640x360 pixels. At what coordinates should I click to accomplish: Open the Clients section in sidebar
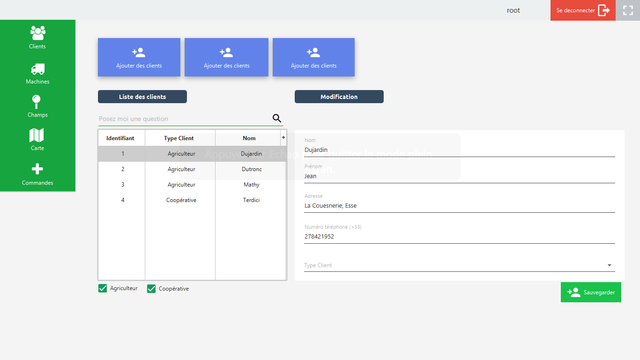(x=37, y=38)
